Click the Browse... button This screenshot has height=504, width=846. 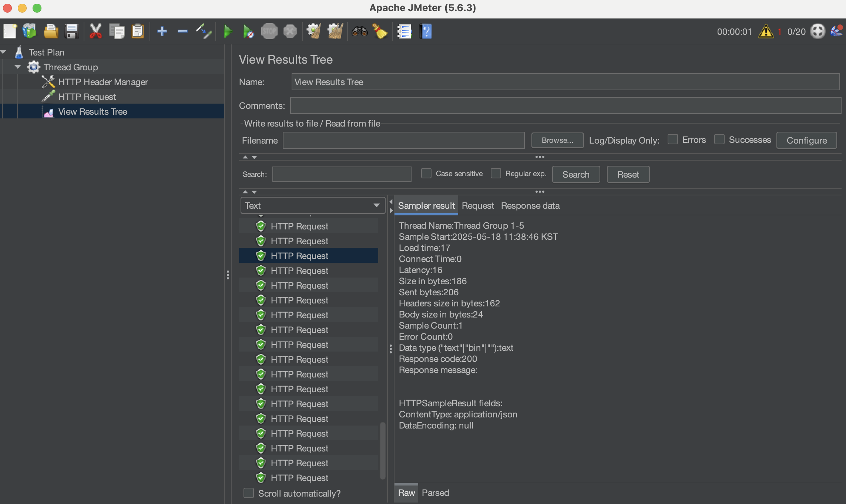tap(557, 140)
